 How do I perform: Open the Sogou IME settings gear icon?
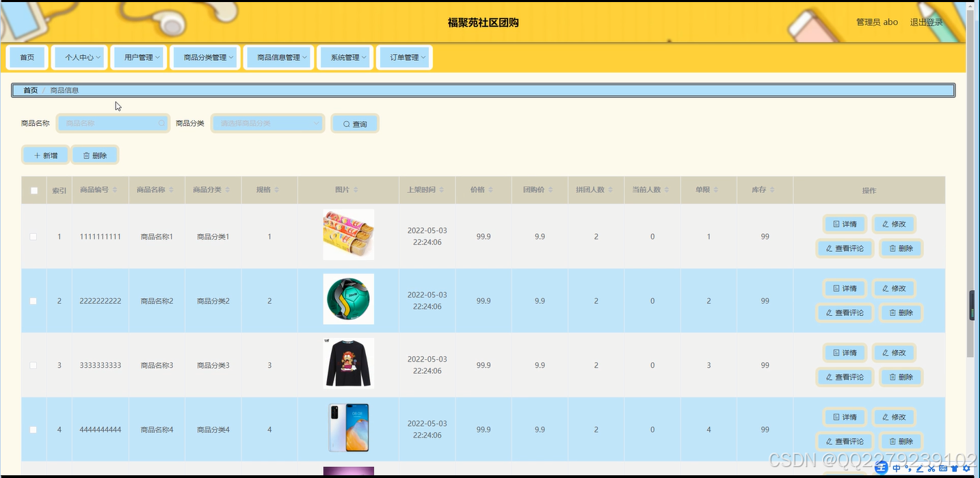[966, 468]
